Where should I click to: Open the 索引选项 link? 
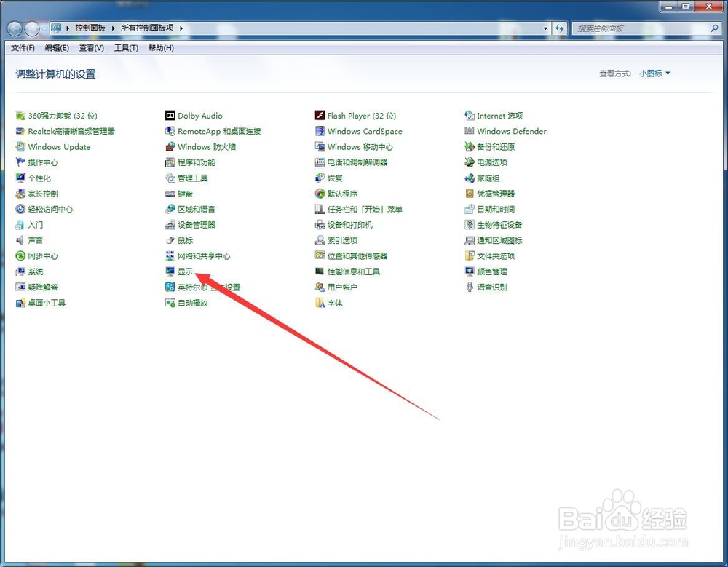pyautogui.click(x=342, y=240)
